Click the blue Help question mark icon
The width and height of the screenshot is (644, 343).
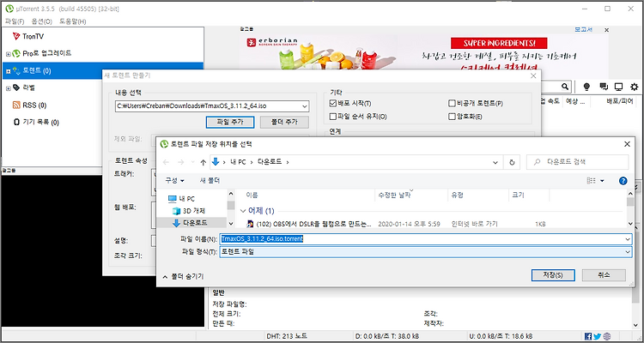[623, 181]
